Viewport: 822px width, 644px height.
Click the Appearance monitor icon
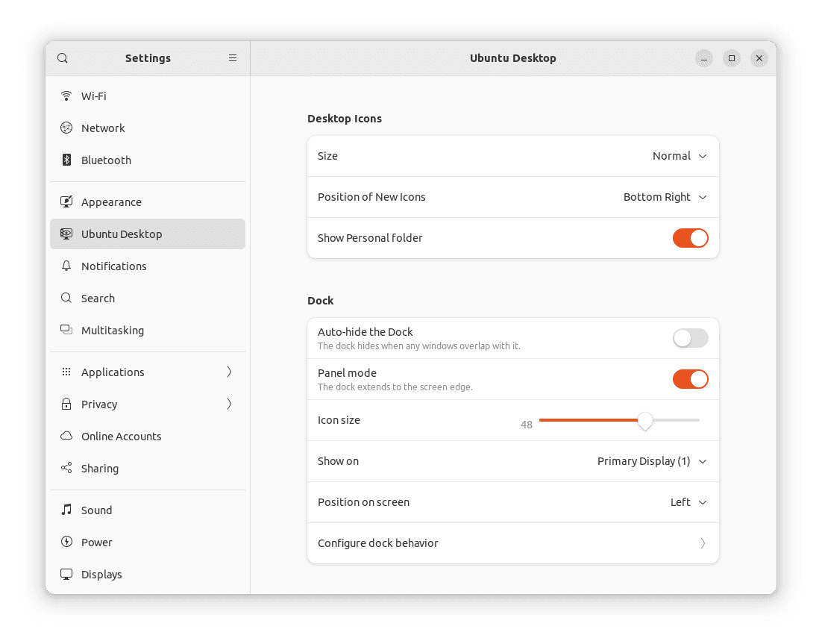[66, 202]
